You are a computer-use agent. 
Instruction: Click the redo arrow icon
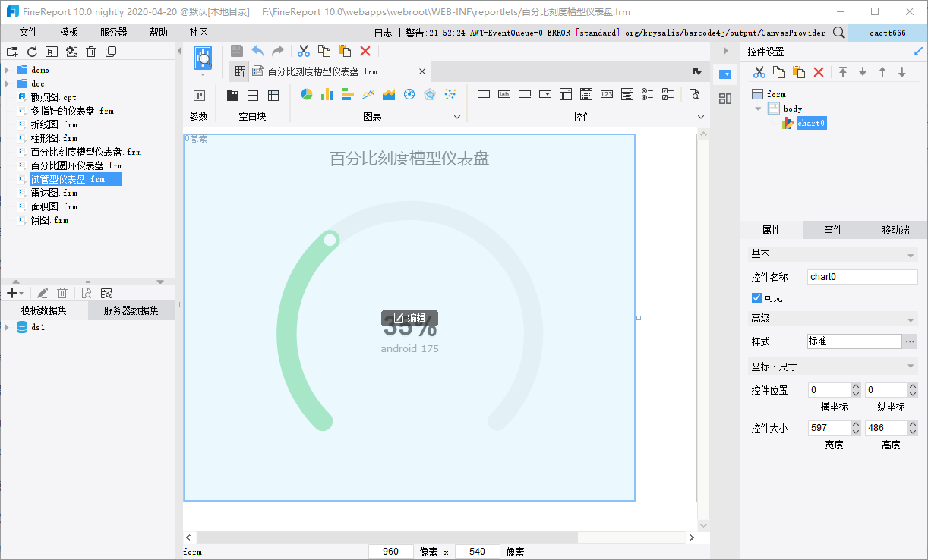tap(278, 51)
